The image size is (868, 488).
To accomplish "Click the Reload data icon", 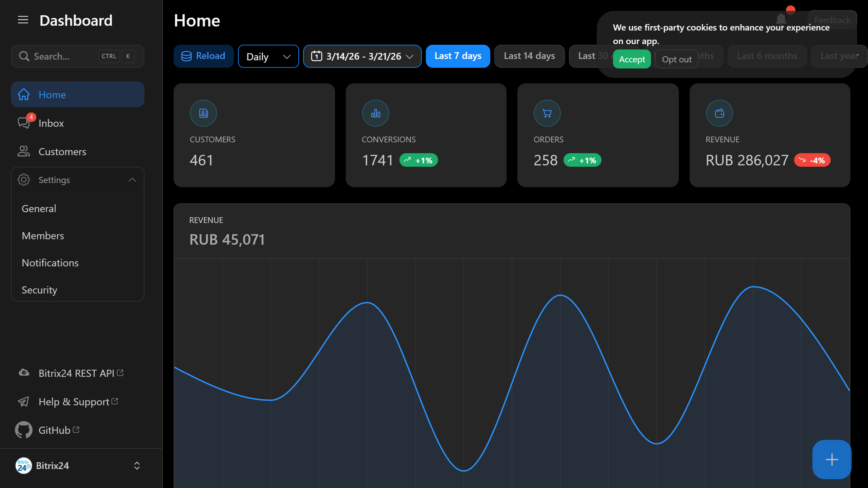I will pos(187,56).
